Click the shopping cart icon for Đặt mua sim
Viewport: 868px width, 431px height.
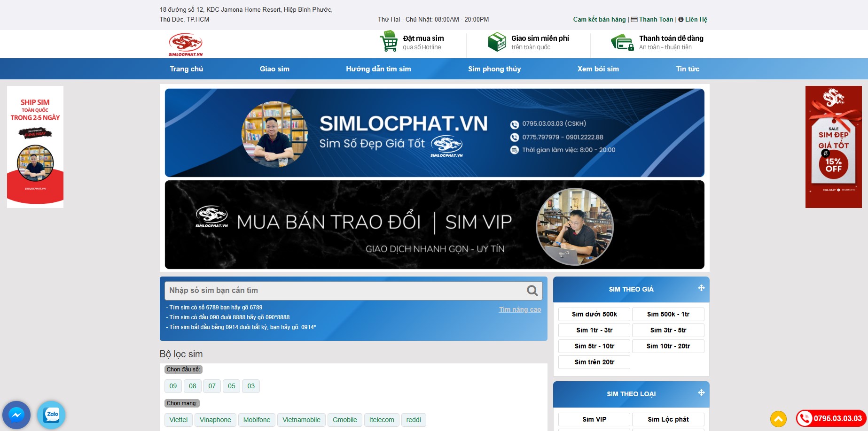389,42
